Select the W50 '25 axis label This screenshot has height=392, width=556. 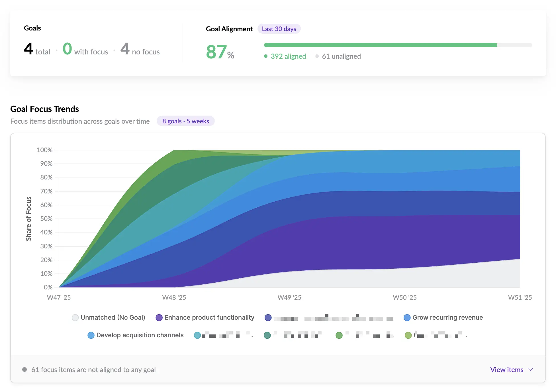click(x=404, y=297)
